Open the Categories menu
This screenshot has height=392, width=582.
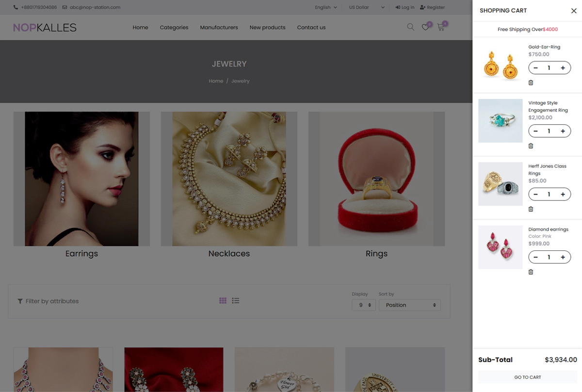click(174, 28)
